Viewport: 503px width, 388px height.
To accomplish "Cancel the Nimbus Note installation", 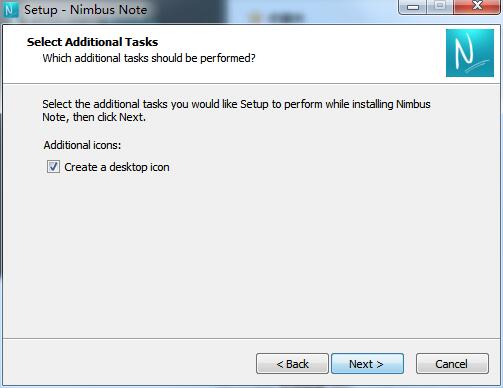I will tap(452, 364).
